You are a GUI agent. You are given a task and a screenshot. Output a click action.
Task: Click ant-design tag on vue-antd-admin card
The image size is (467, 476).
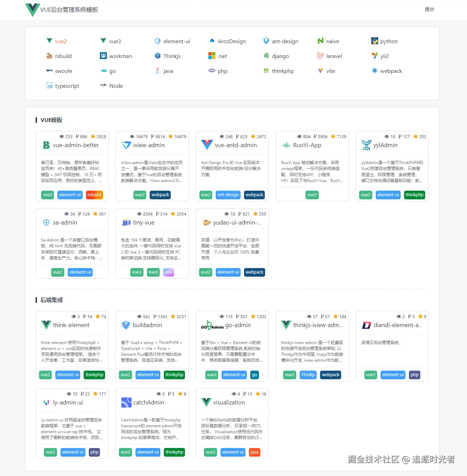point(228,195)
